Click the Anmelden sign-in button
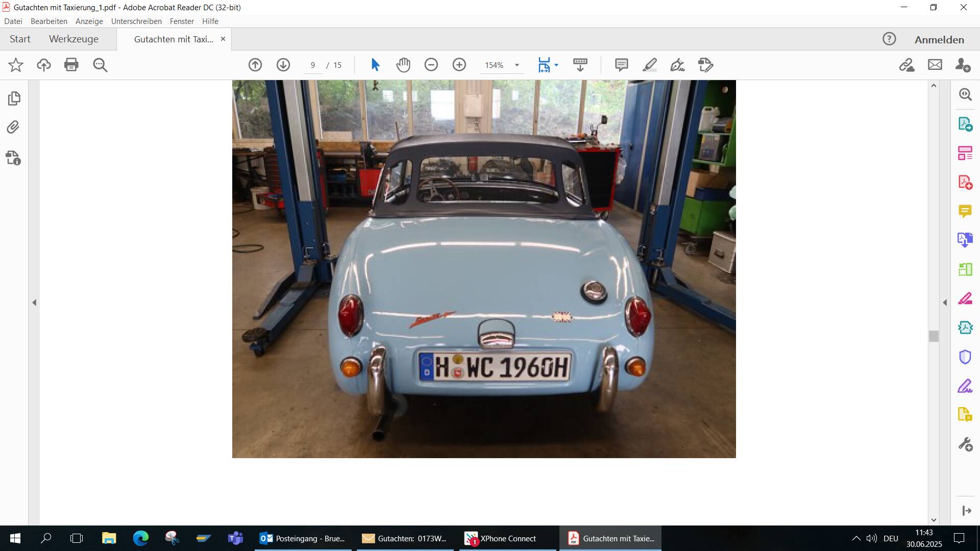 point(939,40)
